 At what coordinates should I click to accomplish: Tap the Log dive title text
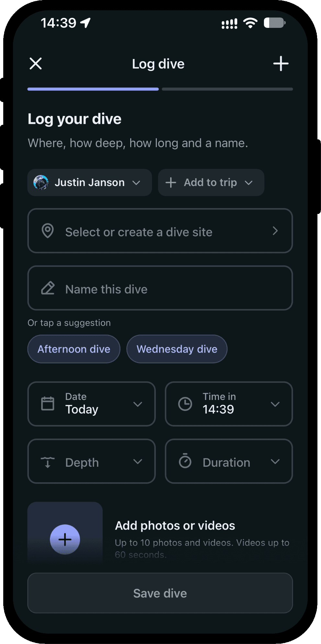[158, 64]
